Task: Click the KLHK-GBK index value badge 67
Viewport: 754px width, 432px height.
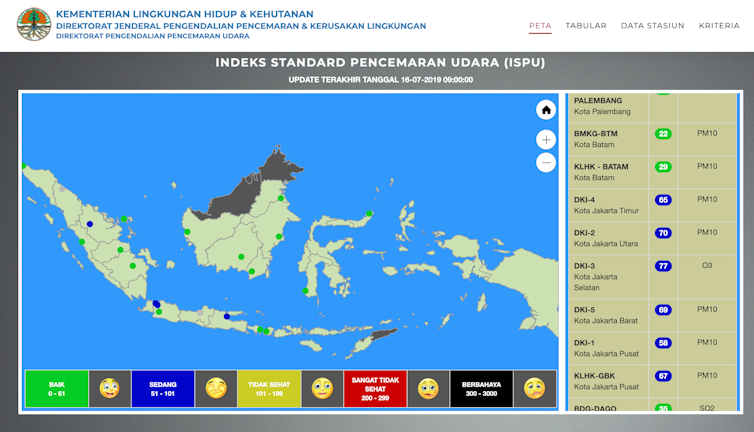Action: [x=662, y=376]
